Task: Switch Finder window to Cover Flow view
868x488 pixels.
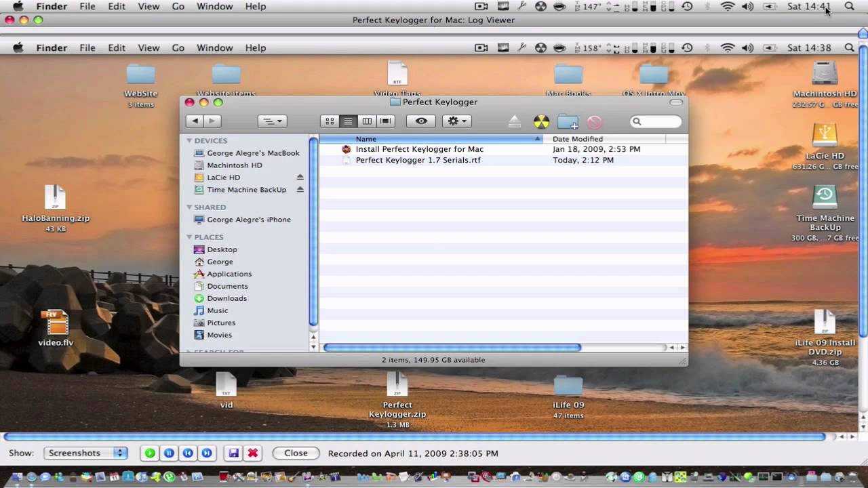Action: coord(386,121)
